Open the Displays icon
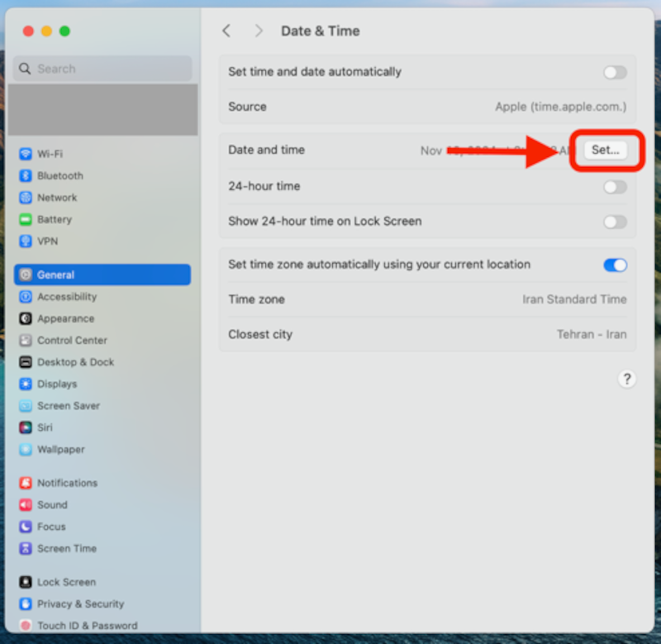The width and height of the screenshot is (661, 644). click(x=26, y=384)
